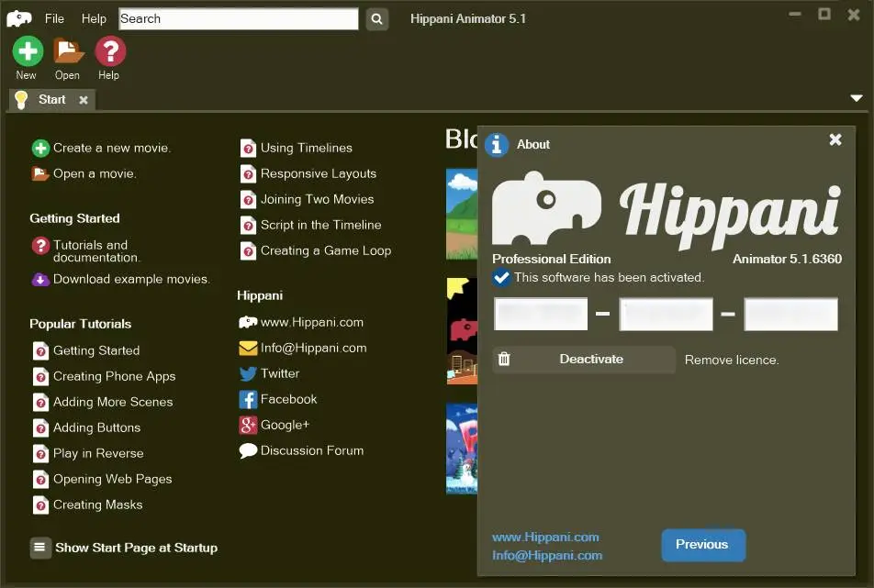Click into the Search input field

point(239,19)
